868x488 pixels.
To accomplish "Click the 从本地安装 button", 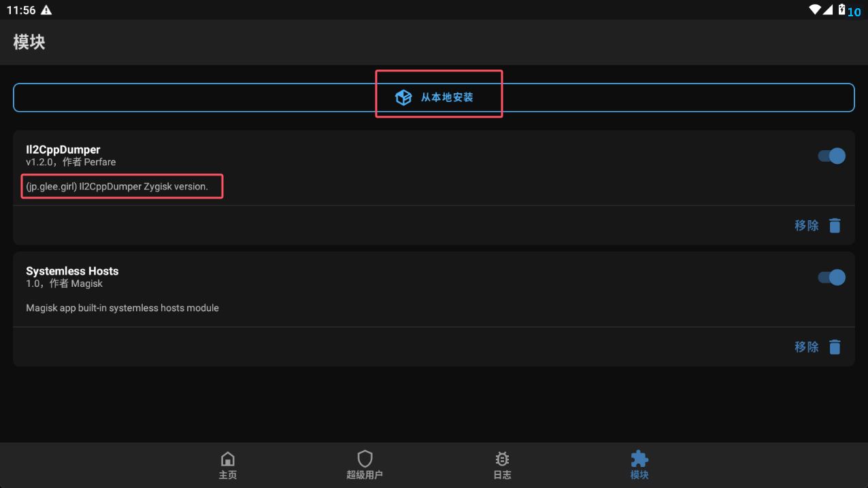I will (x=434, y=98).
